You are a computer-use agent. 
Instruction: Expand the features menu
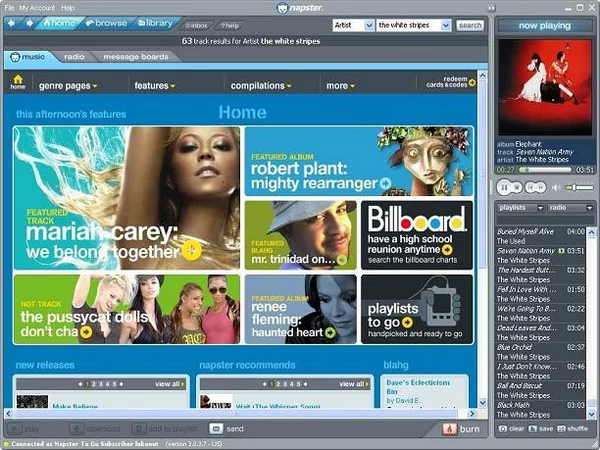[x=155, y=86]
